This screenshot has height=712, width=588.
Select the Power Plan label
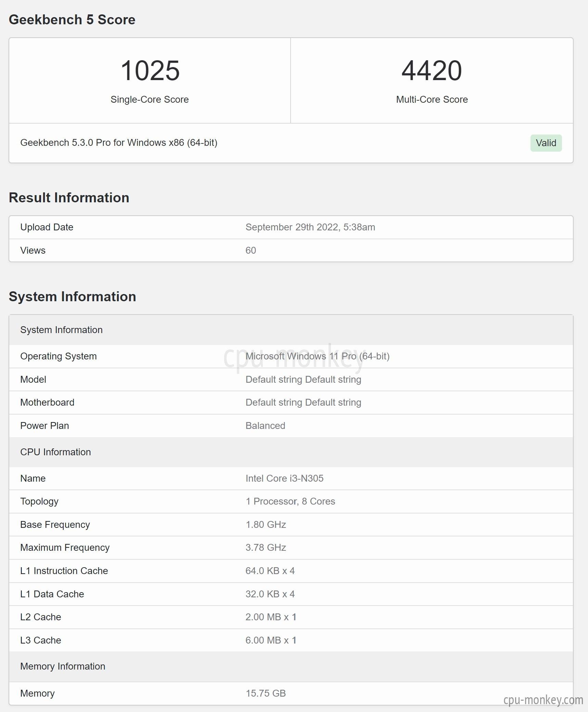point(45,426)
